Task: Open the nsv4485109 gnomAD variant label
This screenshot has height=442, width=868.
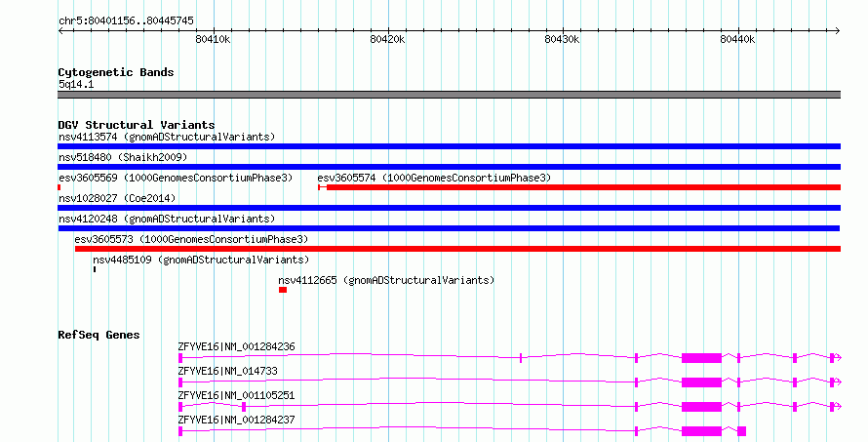Action: (201, 260)
